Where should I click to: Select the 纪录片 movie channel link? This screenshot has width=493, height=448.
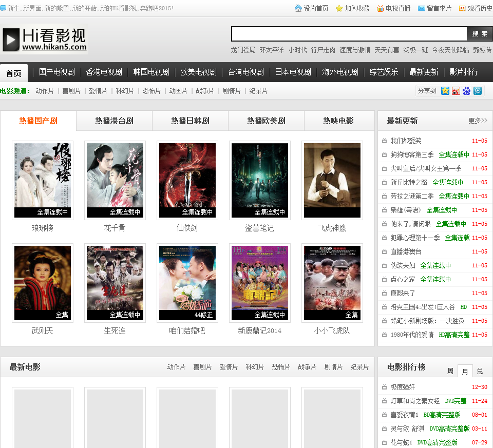pyautogui.click(x=258, y=91)
